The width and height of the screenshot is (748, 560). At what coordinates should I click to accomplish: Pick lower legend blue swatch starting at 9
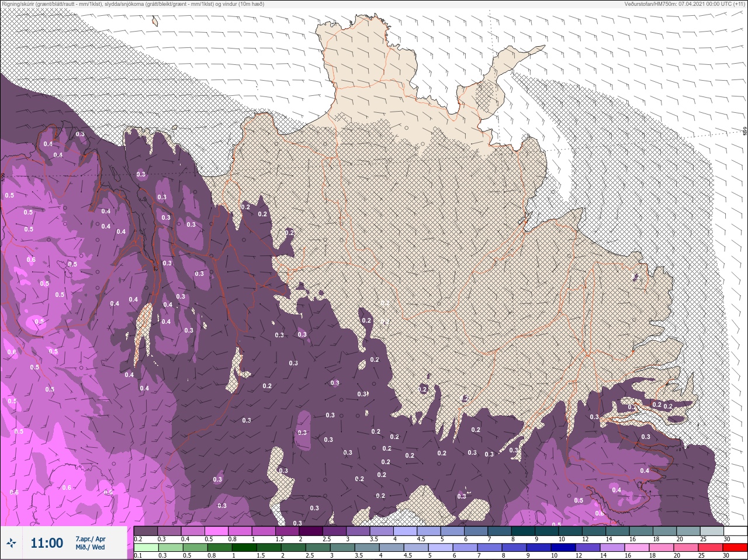539,548
